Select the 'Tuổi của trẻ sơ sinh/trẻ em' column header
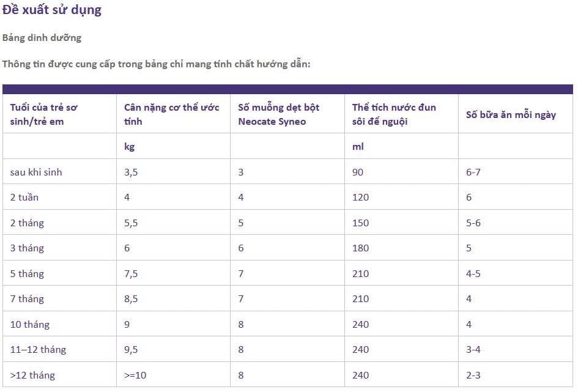The width and height of the screenshot is (578, 392). (44, 114)
